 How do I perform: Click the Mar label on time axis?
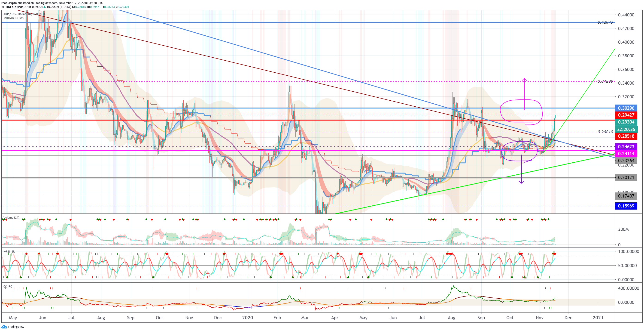pos(305,318)
